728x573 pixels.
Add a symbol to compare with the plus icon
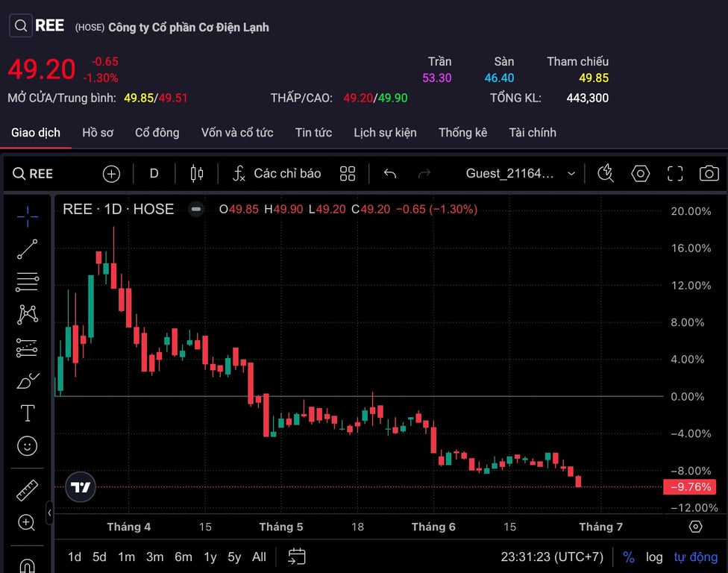coord(111,174)
